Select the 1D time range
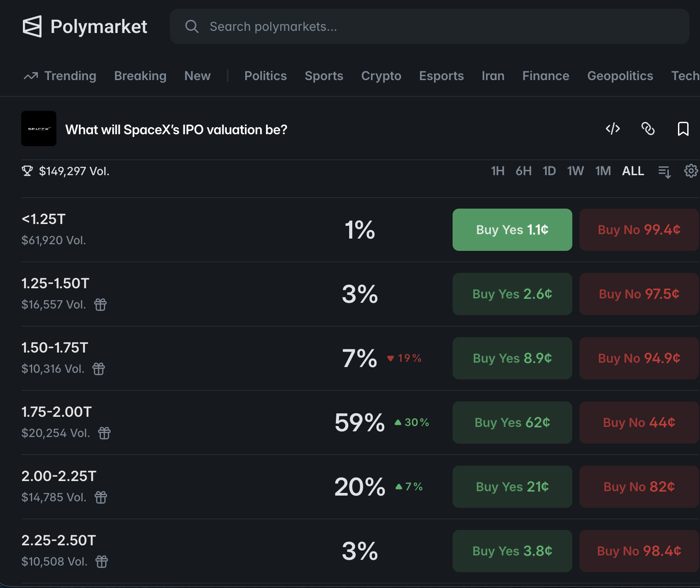Image resolution: width=700 pixels, height=588 pixels. click(x=549, y=171)
